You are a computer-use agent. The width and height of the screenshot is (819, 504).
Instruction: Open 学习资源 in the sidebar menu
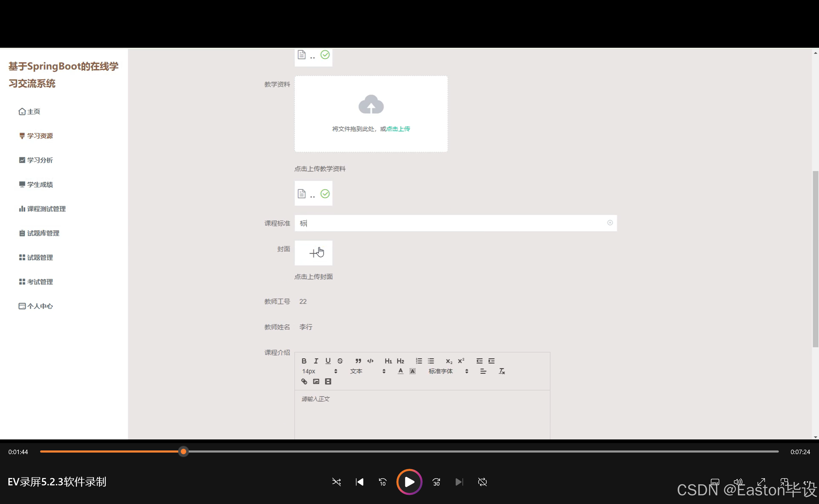click(x=40, y=136)
